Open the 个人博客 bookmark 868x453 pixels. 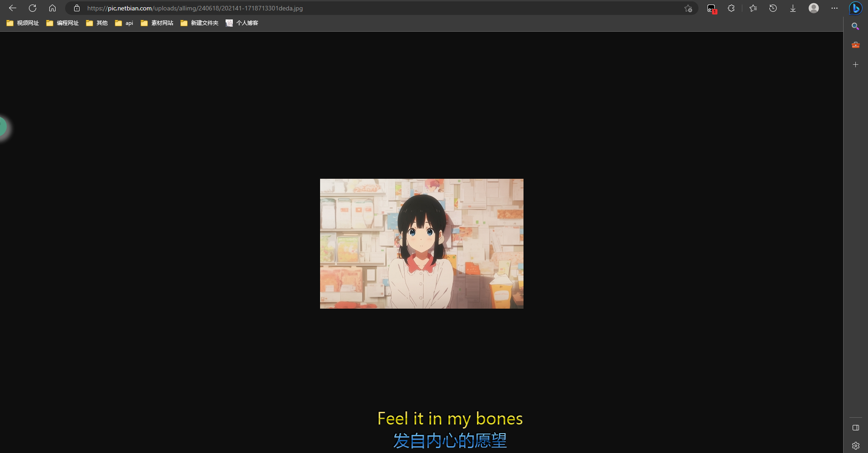coord(242,23)
